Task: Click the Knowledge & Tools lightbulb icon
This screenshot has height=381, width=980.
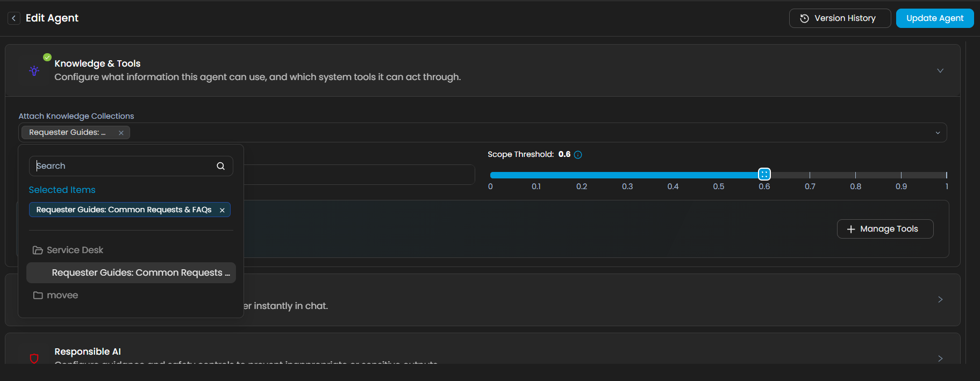Action: 34,70
